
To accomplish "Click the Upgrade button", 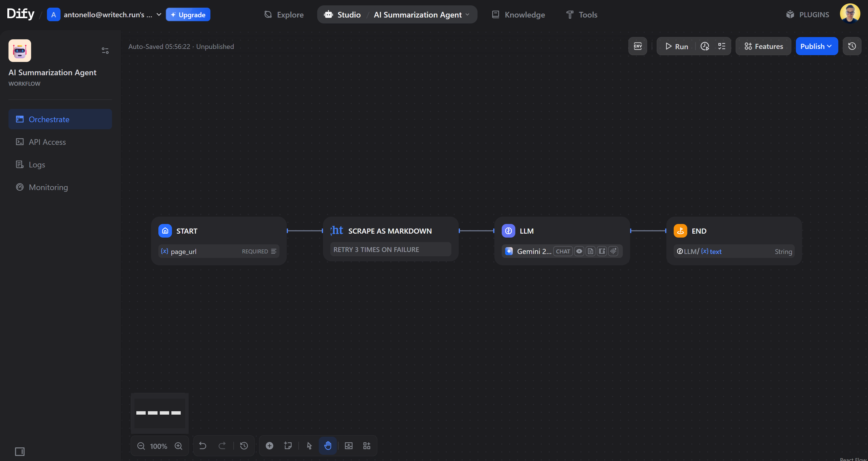I will (188, 14).
